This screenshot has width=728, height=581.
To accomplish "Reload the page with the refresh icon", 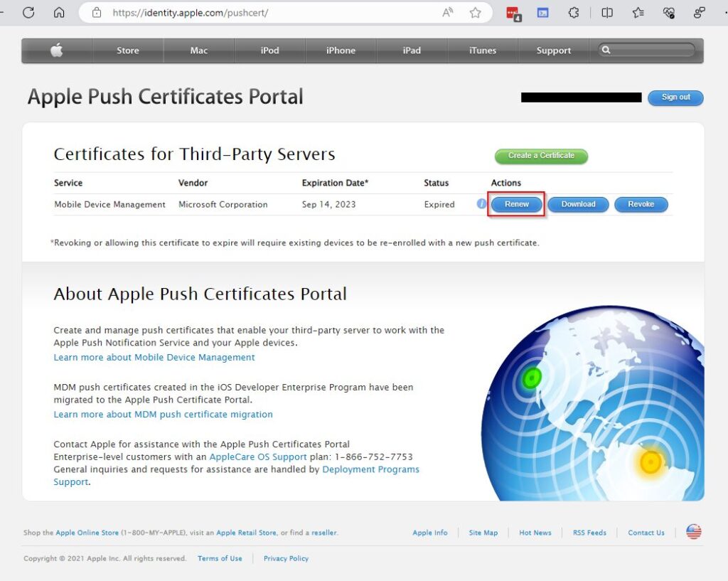I will tap(28, 12).
